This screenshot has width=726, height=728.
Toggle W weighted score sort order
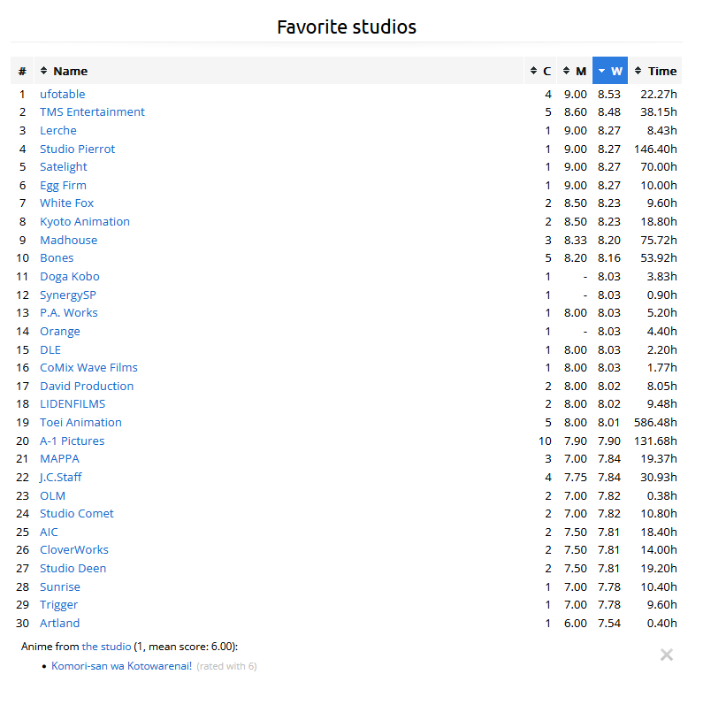610,71
